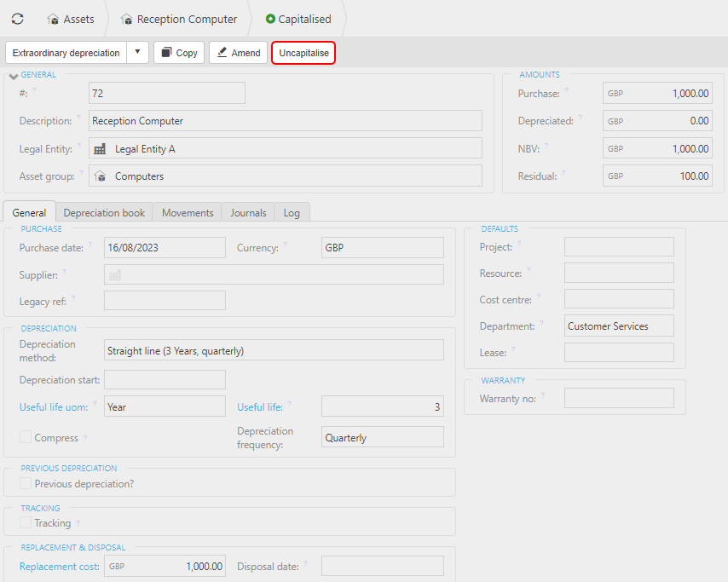
Task: Click the refresh icon
Action: click(18, 19)
